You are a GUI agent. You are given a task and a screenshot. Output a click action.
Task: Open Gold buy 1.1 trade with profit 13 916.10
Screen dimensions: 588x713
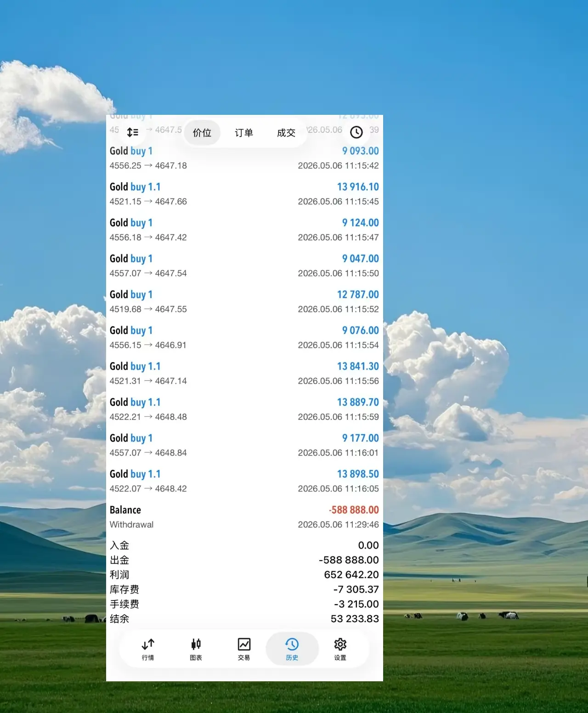tap(244, 193)
